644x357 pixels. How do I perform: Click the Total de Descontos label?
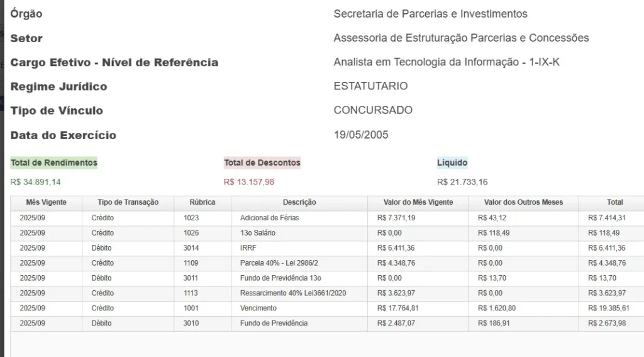(262, 163)
